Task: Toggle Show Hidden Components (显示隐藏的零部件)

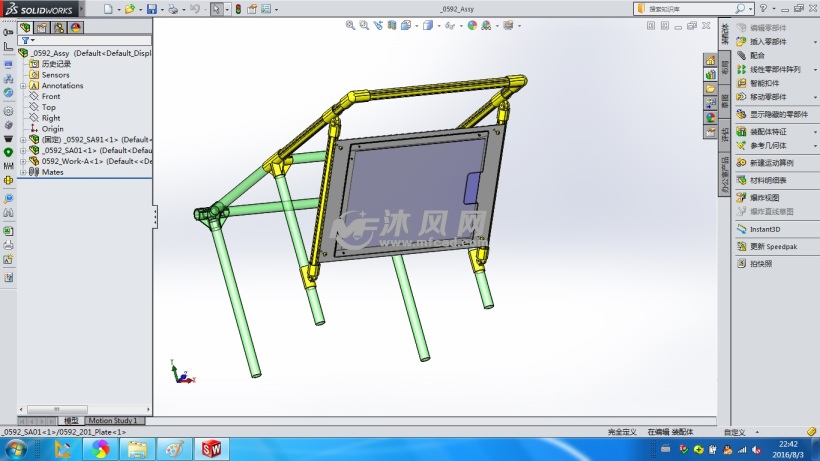Action: pyautogui.click(x=781, y=114)
